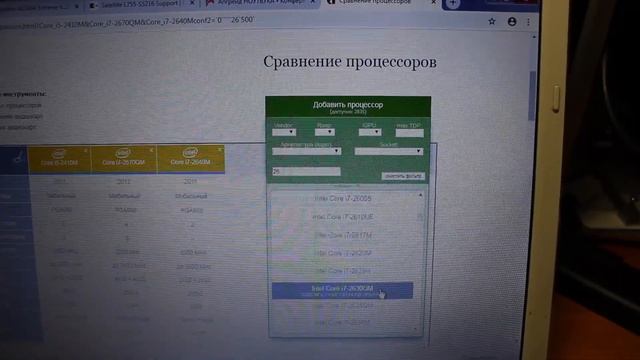Select Intel Core i7-2617M from the list
640x360 pixels.
coord(343,235)
